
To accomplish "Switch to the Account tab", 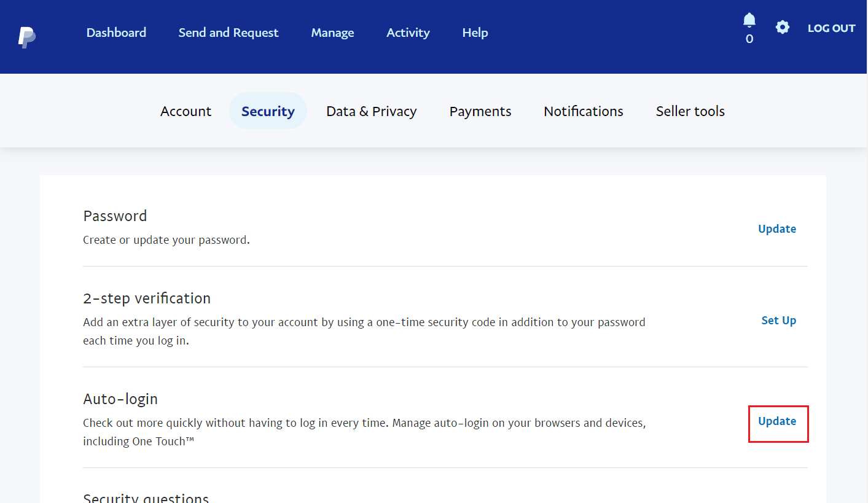I will (186, 111).
